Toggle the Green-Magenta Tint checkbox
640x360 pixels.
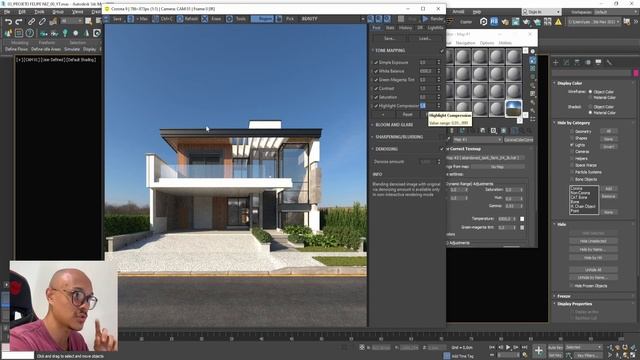(x=376, y=80)
